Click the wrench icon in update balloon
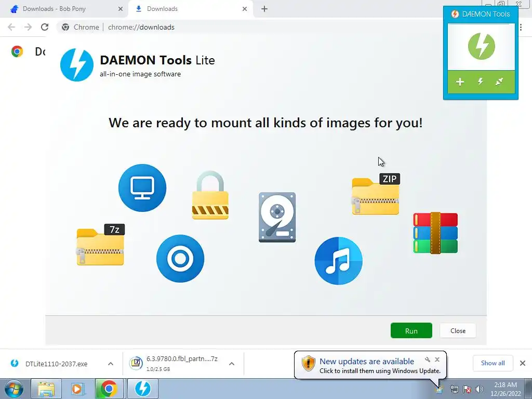532x399 pixels. pyautogui.click(x=428, y=360)
